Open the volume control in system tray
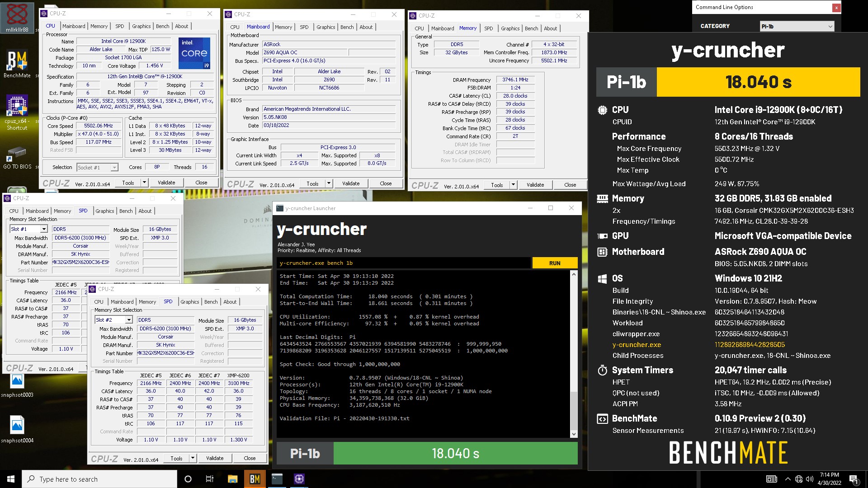Viewport: 868px width, 488px height. (x=810, y=479)
